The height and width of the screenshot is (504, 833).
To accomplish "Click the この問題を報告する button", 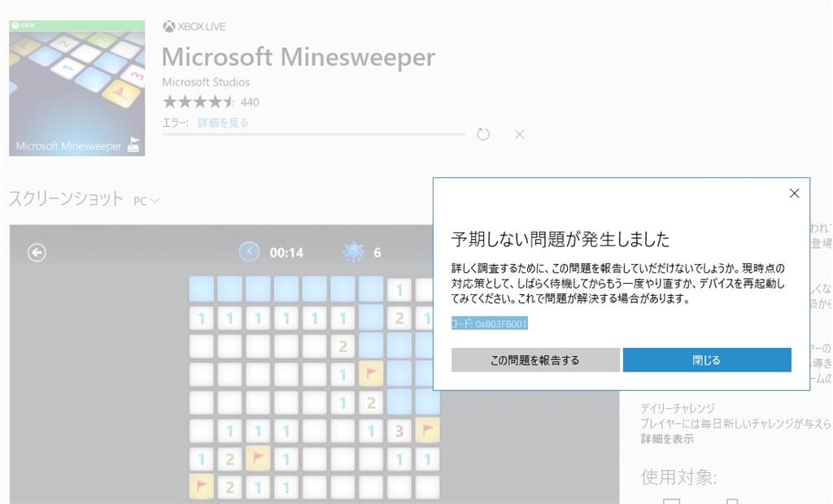I will [x=535, y=360].
